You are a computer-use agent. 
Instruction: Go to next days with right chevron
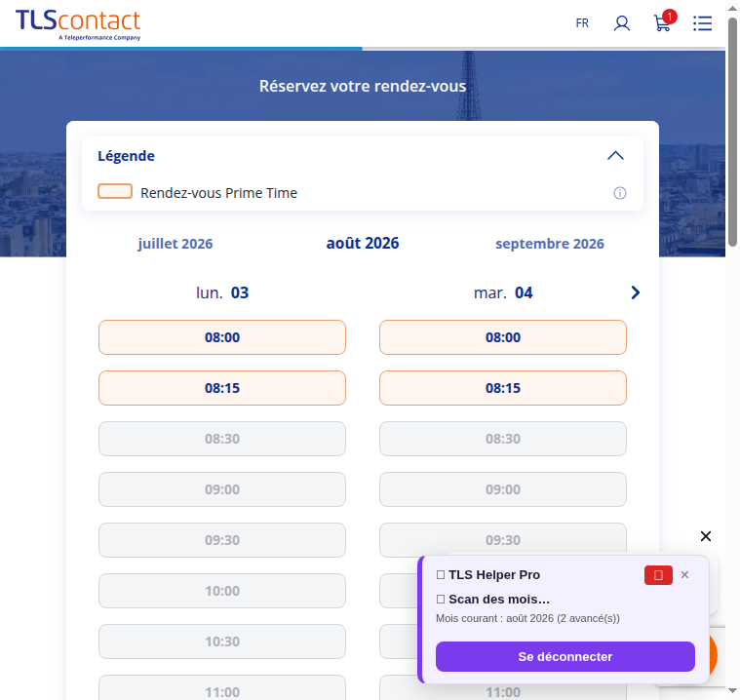[x=636, y=292]
